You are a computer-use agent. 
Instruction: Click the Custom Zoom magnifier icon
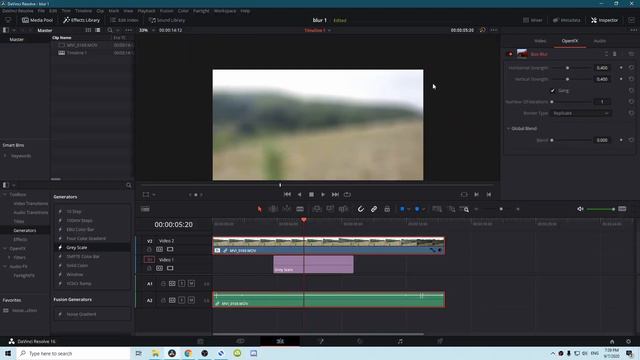[464, 209]
